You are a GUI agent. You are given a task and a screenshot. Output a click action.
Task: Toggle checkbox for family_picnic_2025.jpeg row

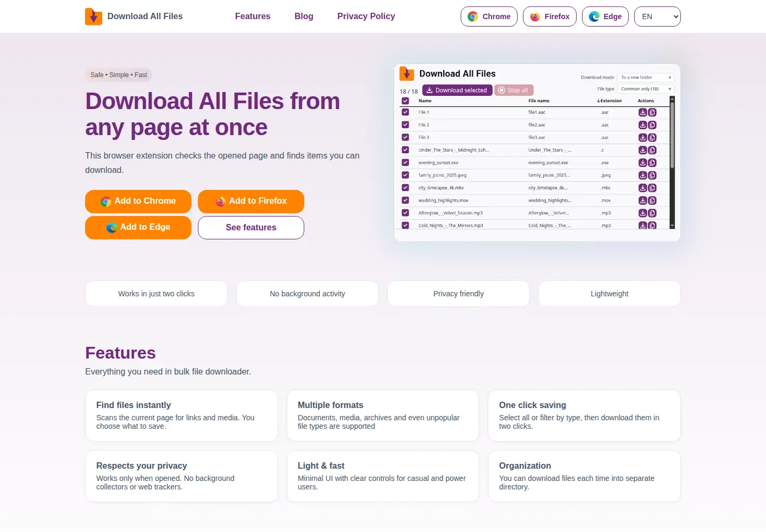pyautogui.click(x=405, y=175)
